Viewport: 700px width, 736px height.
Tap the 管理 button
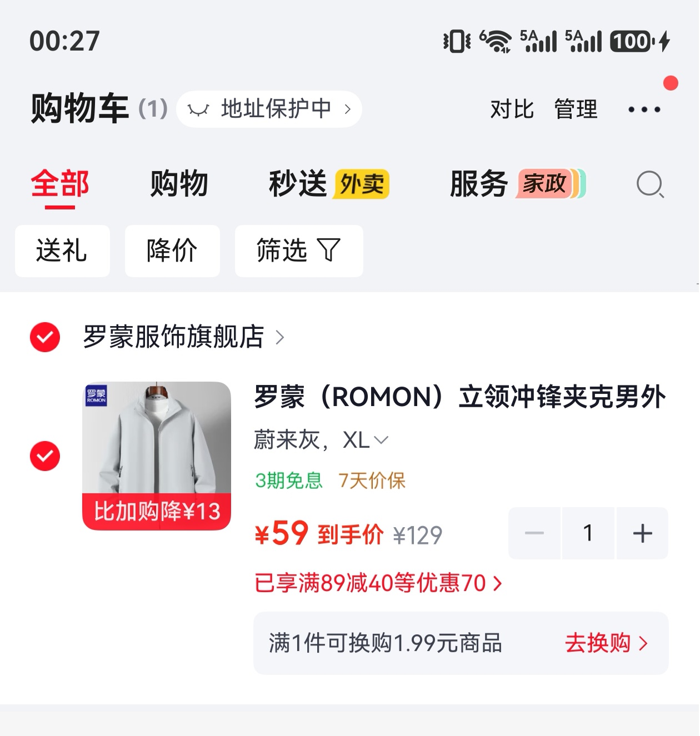(576, 109)
